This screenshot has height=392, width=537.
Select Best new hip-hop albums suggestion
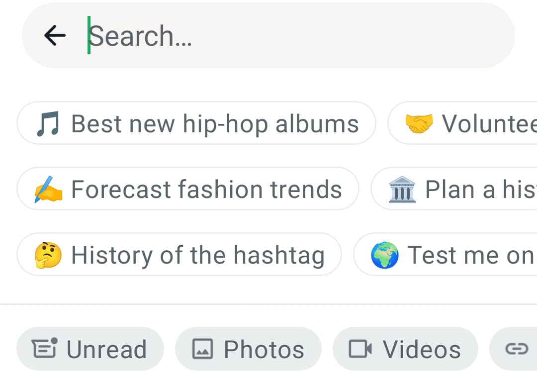214,123
